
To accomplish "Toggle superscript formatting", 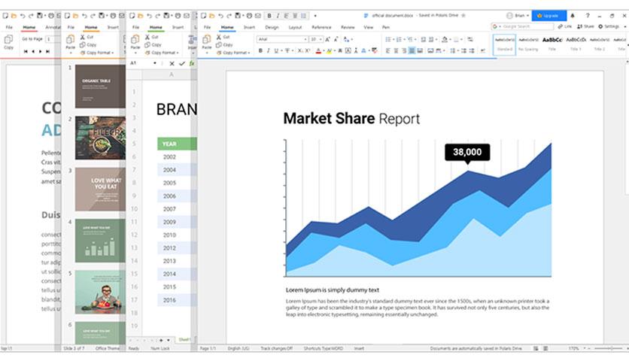I will (307, 50).
